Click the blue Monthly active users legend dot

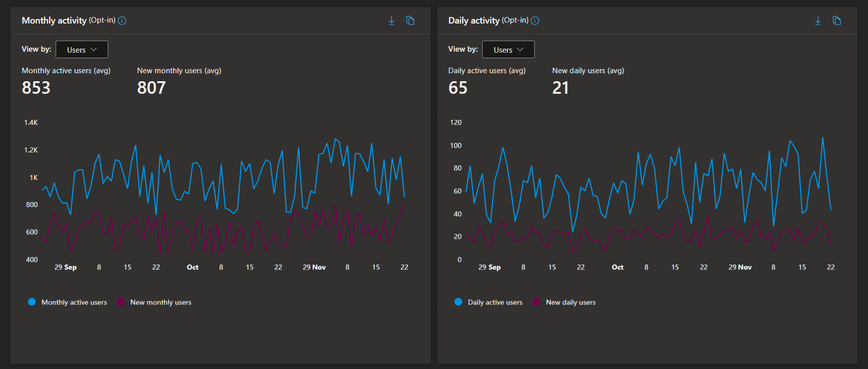[32, 302]
